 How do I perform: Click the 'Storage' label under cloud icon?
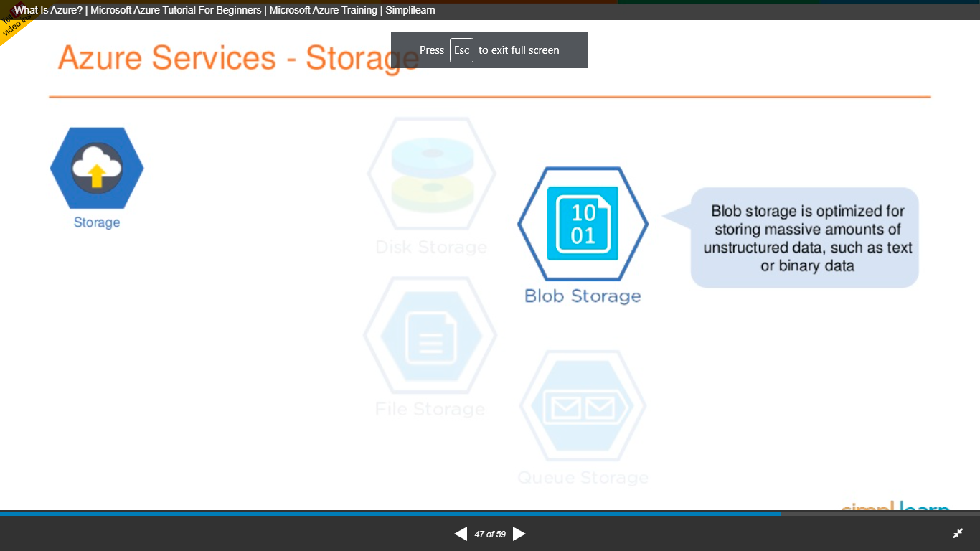coord(97,222)
